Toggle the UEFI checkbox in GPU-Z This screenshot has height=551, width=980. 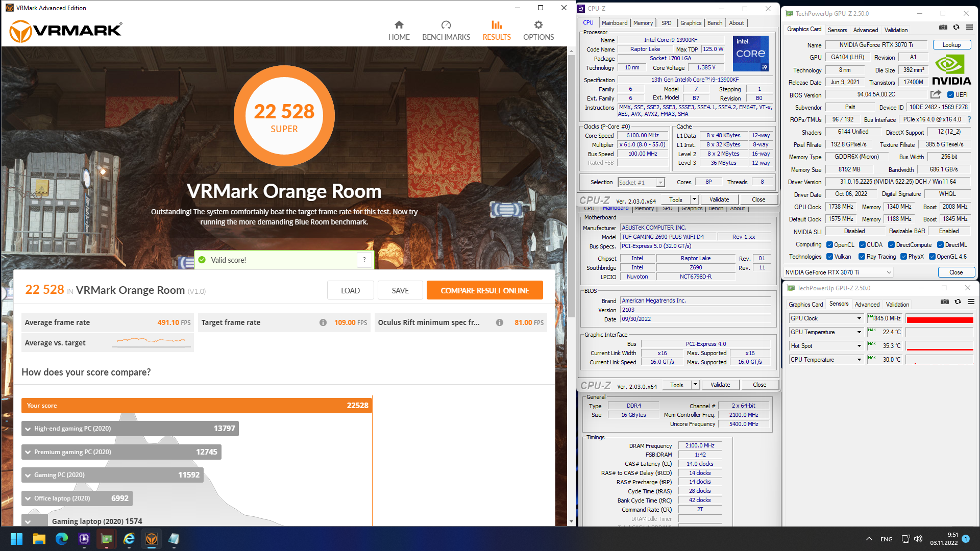pyautogui.click(x=950, y=95)
